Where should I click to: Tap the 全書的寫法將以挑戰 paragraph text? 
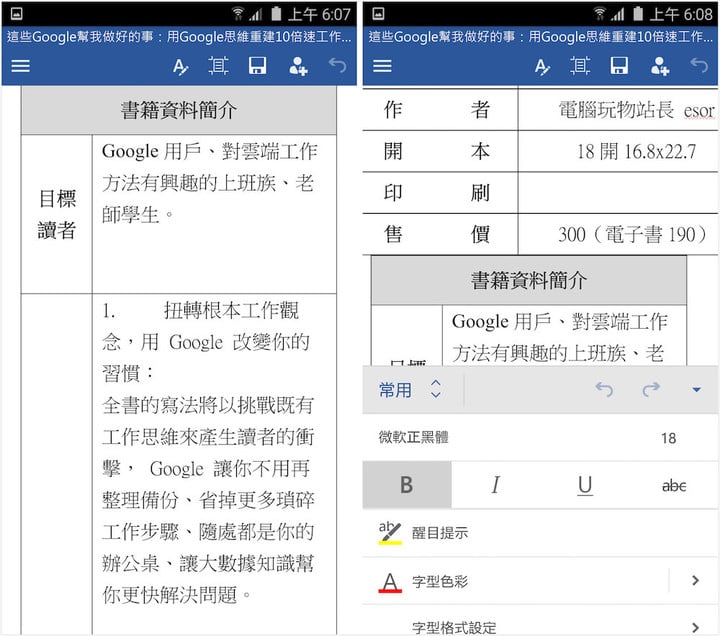[x=208, y=500]
